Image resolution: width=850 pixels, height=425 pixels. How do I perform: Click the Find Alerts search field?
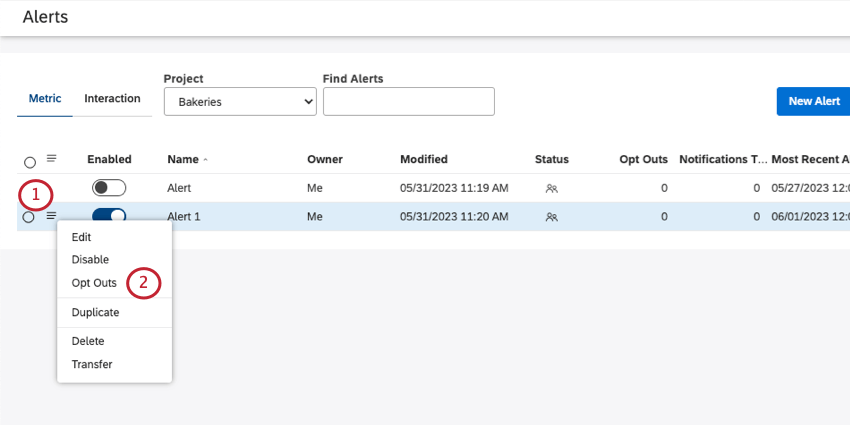coord(408,101)
